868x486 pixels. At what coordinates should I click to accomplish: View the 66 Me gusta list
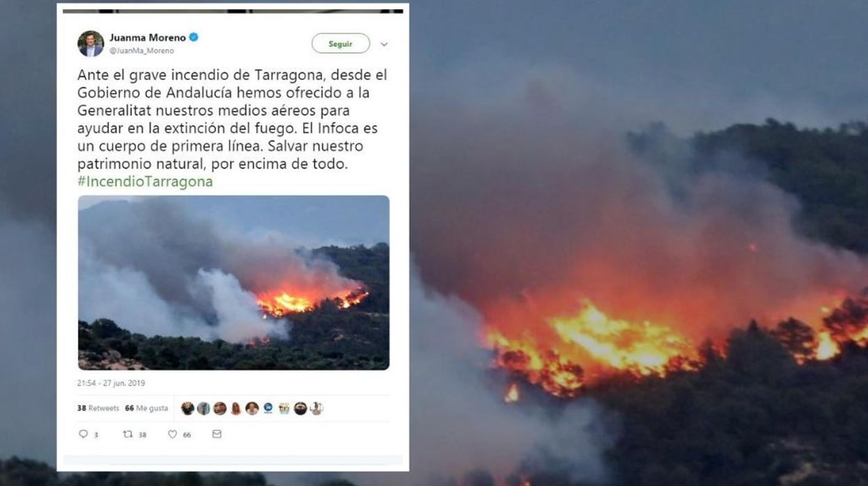(x=146, y=408)
